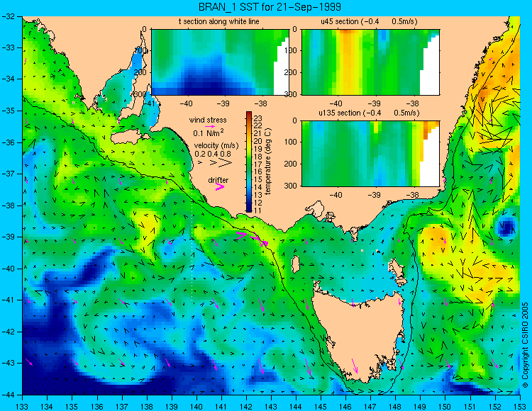Click the "t section along white line" label

219,22
